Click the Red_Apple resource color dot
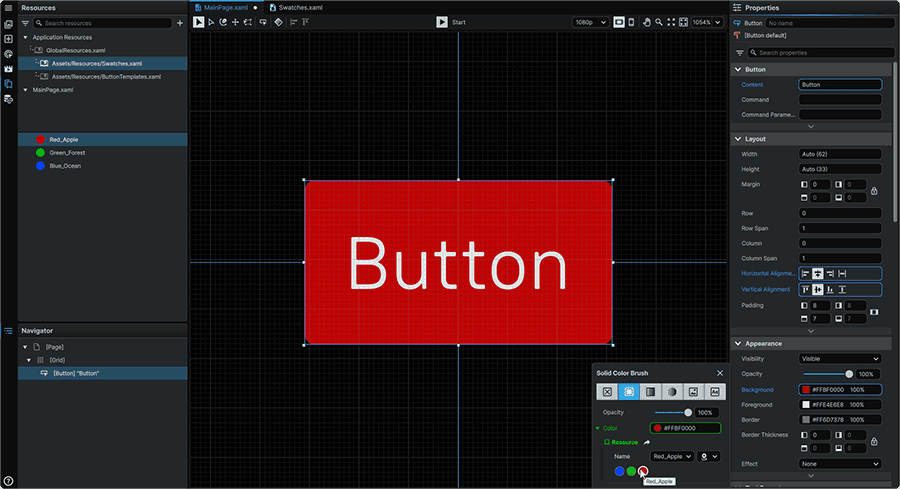The height and width of the screenshot is (489, 900). [x=40, y=139]
